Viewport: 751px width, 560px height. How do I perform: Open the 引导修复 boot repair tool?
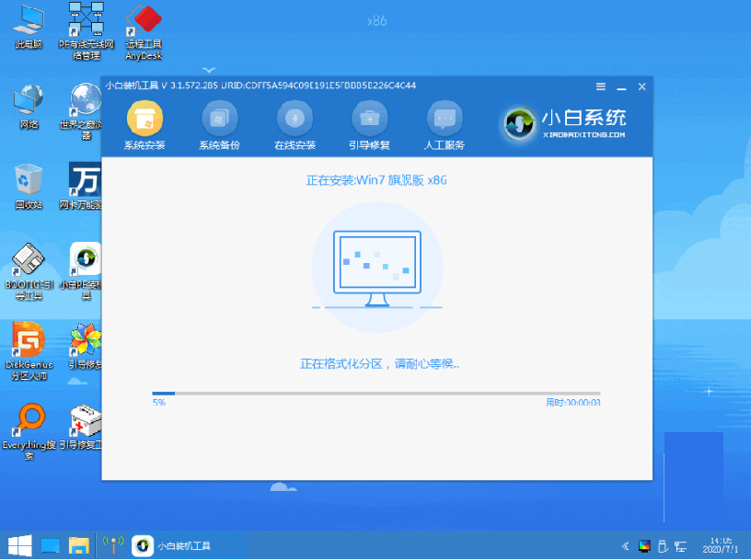[x=369, y=125]
